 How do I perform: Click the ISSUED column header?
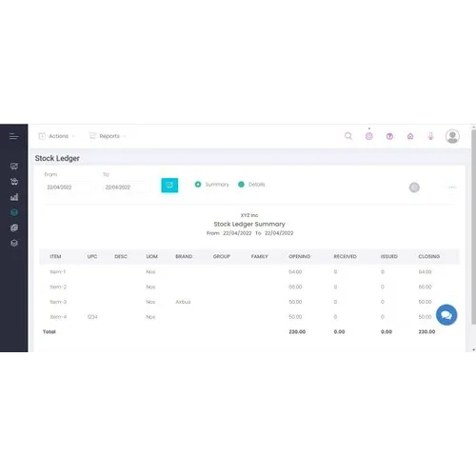[x=389, y=256]
